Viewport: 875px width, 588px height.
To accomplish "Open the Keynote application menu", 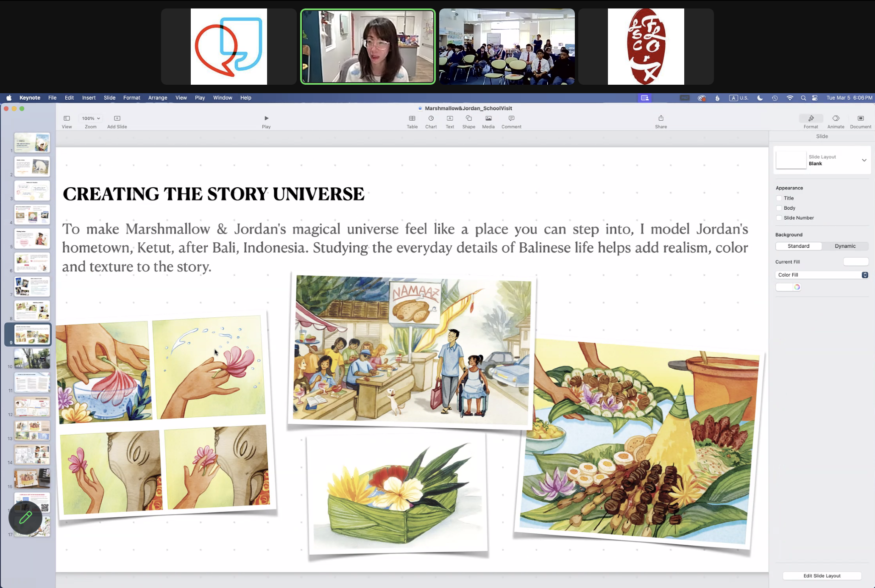I will pos(30,97).
